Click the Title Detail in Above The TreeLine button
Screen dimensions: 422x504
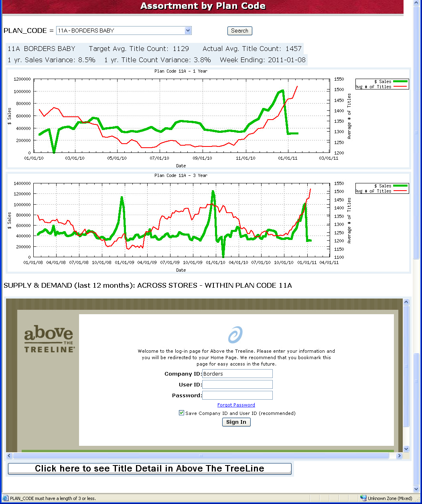(x=150, y=469)
